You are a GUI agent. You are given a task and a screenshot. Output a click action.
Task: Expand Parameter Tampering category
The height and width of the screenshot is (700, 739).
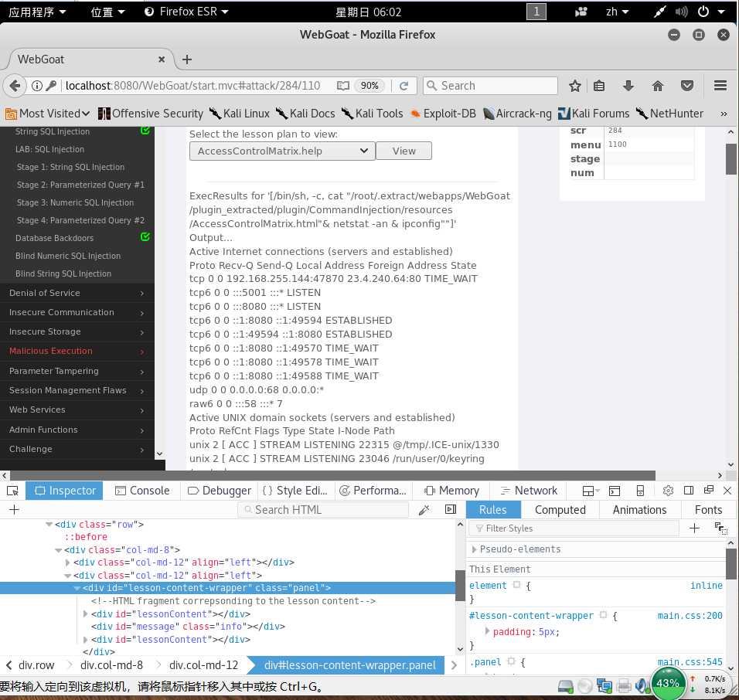pos(77,371)
